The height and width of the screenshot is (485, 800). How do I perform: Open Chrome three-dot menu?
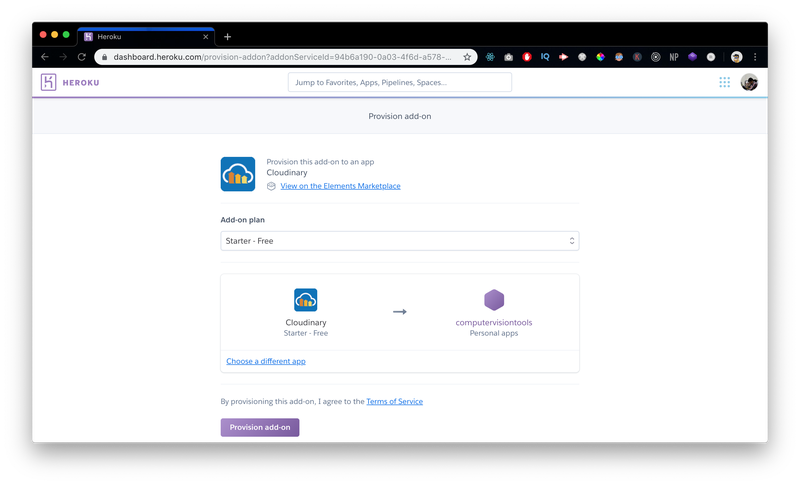pos(755,57)
